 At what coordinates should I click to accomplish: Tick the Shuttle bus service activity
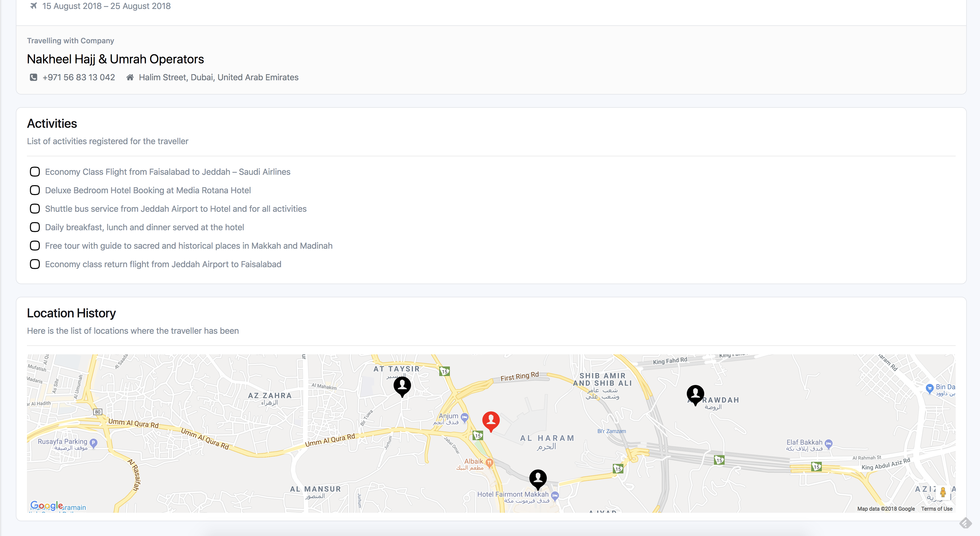tap(35, 209)
